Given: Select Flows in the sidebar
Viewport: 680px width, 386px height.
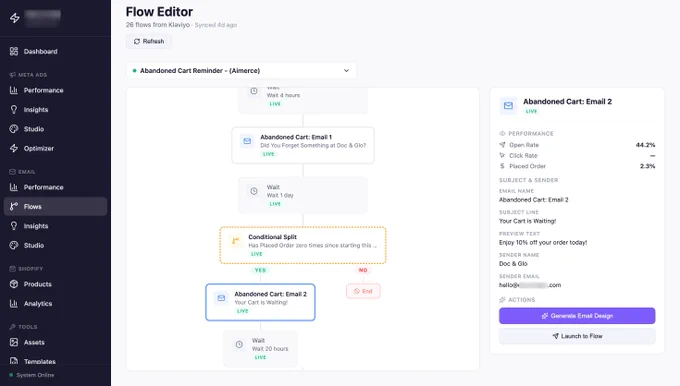Looking at the screenshot, I should (x=55, y=206).
